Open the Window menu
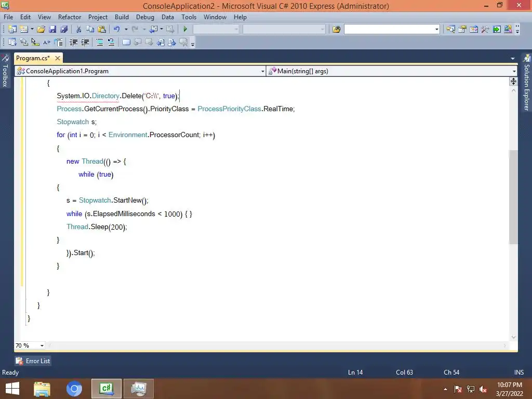The height and width of the screenshot is (399, 532). (x=215, y=17)
